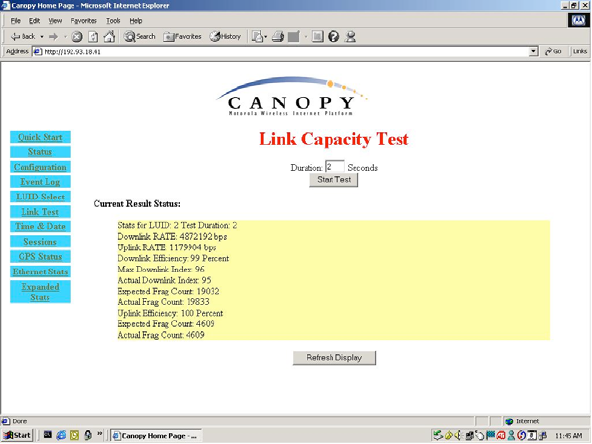
Task: Open the Search pane
Action: click(140, 37)
